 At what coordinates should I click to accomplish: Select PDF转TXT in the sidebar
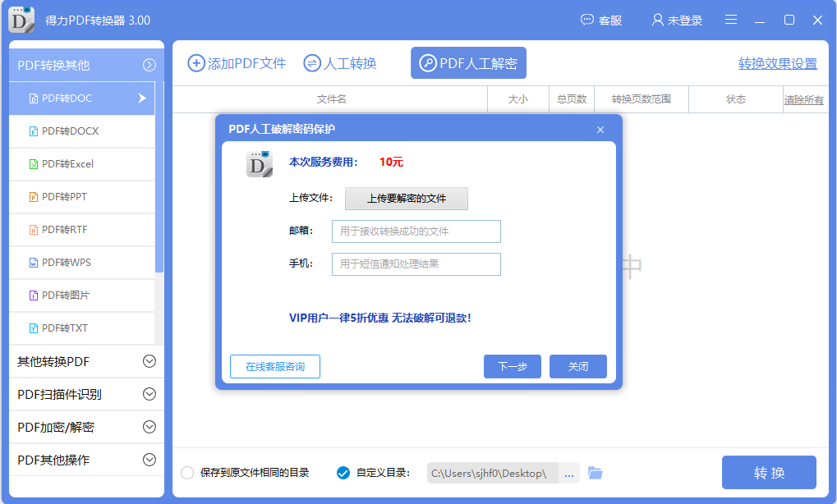[x=81, y=328]
